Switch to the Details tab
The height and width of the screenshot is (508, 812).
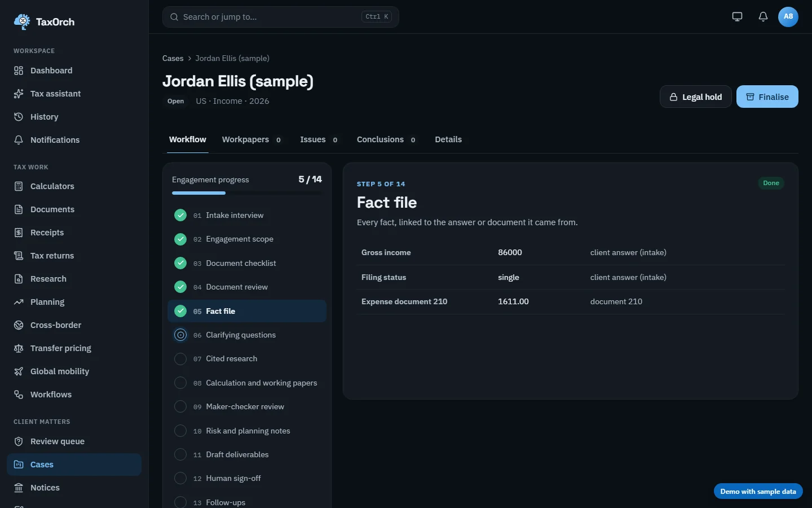click(x=448, y=139)
